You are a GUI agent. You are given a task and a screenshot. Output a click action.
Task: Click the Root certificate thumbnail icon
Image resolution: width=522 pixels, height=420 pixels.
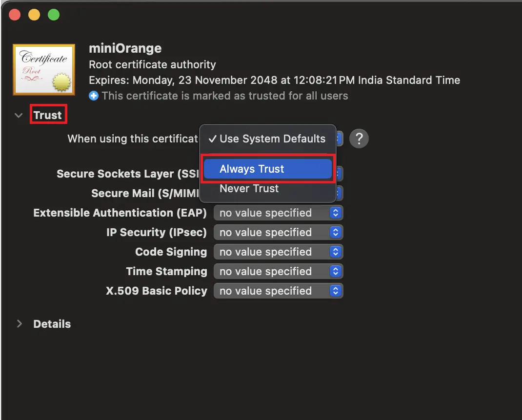point(43,69)
